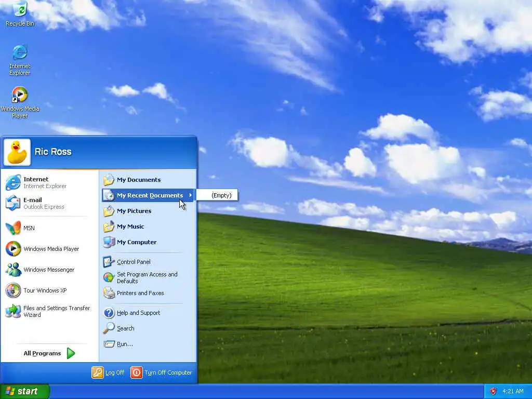Open Control Panel from the Start menu

(x=149, y=262)
